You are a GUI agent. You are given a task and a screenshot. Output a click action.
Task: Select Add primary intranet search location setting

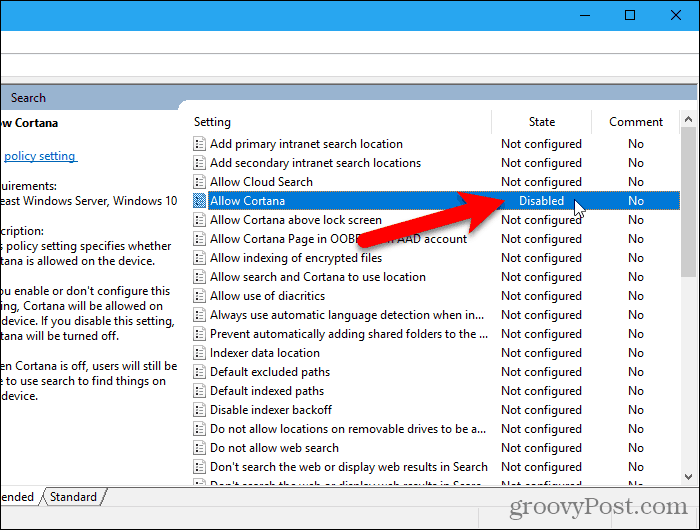click(306, 144)
